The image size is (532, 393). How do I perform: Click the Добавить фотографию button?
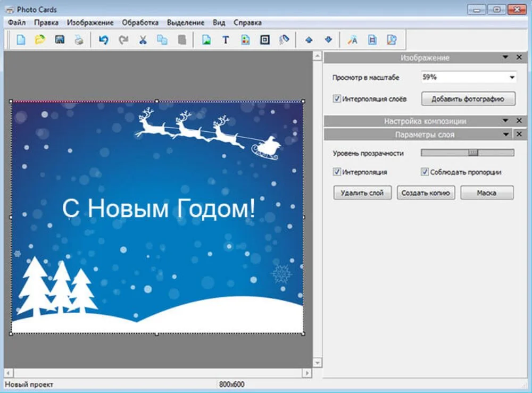pyautogui.click(x=468, y=99)
